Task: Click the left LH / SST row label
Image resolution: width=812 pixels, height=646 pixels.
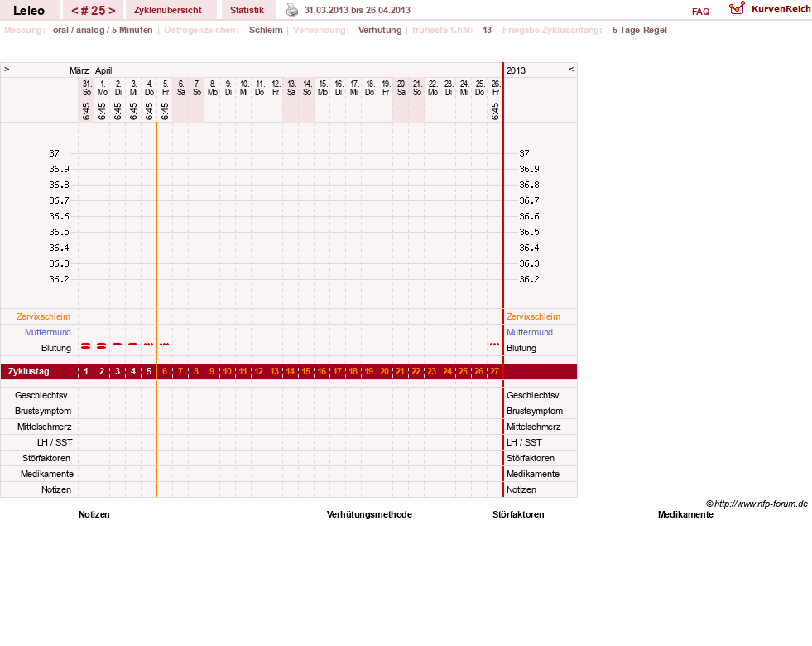Action: (55, 442)
